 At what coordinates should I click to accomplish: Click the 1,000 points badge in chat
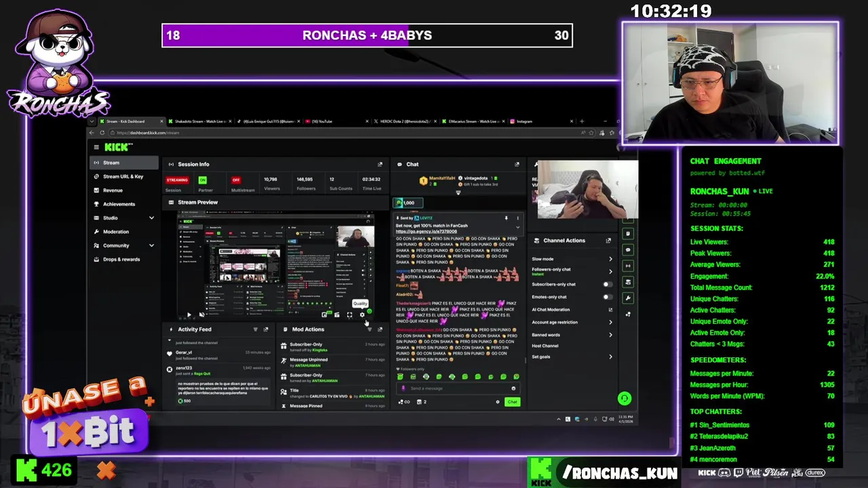click(x=407, y=203)
